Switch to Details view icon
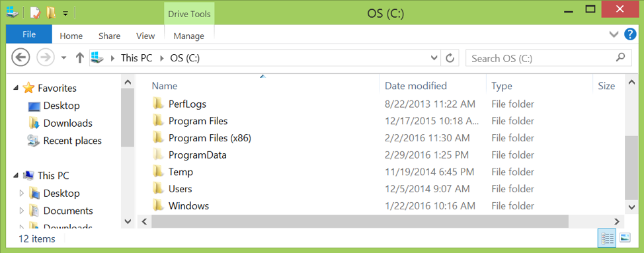 coord(607,238)
